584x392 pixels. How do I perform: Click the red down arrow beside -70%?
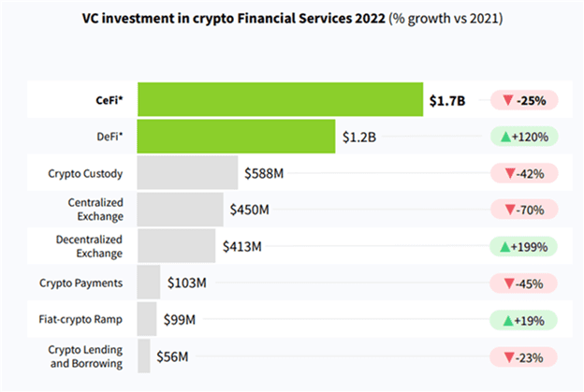[508, 210]
